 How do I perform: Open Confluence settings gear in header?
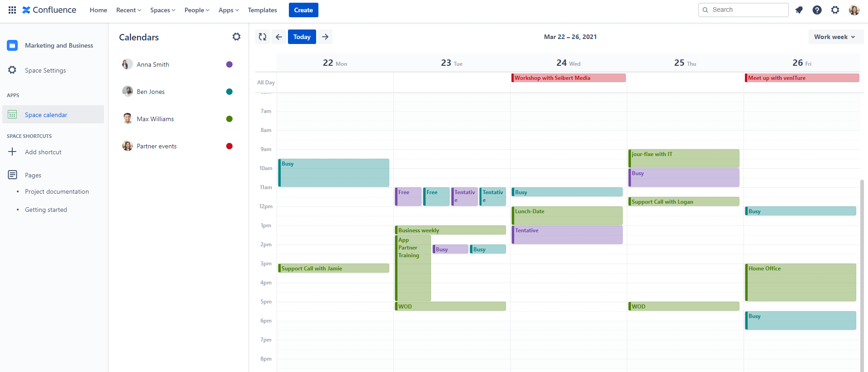click(835, 10)
